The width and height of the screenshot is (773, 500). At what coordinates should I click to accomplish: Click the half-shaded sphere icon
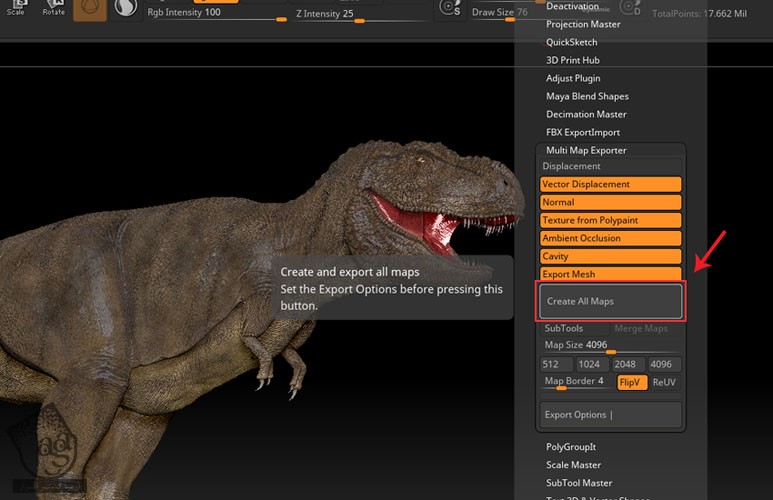click(126, 9)
